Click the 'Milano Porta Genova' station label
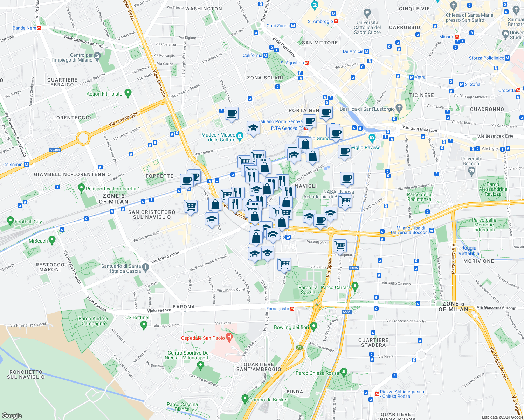 coord(282,121)
